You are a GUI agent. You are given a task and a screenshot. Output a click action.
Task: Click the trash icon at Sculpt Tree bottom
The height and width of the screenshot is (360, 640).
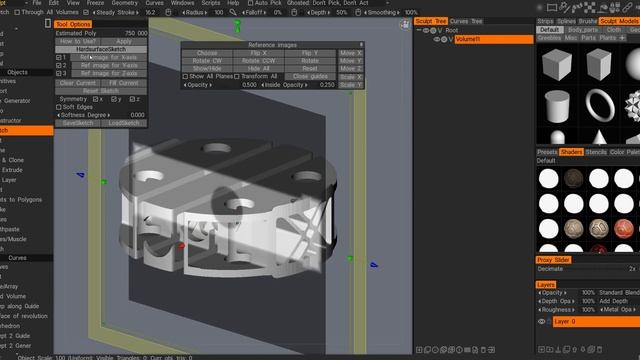click(x=483, y=350)
